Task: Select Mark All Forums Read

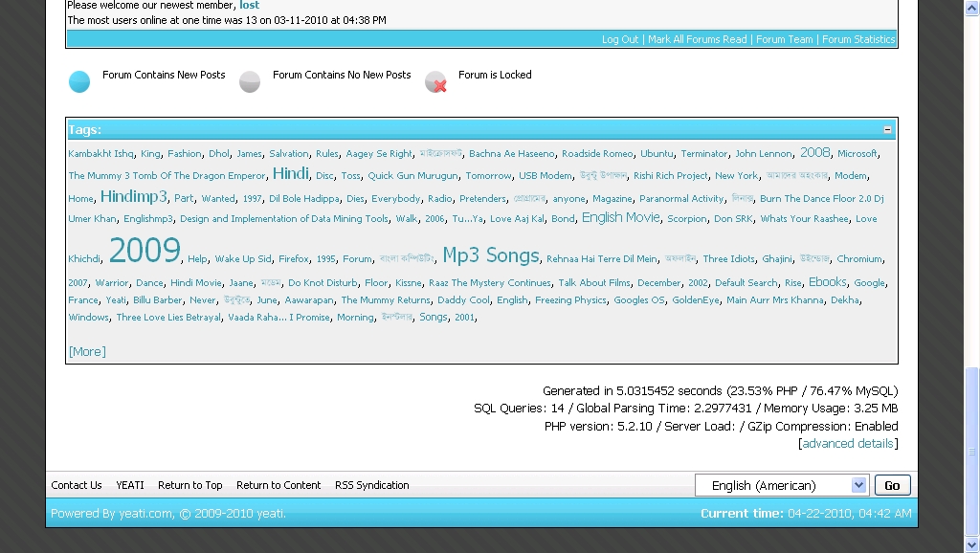Action: point(697,39)
